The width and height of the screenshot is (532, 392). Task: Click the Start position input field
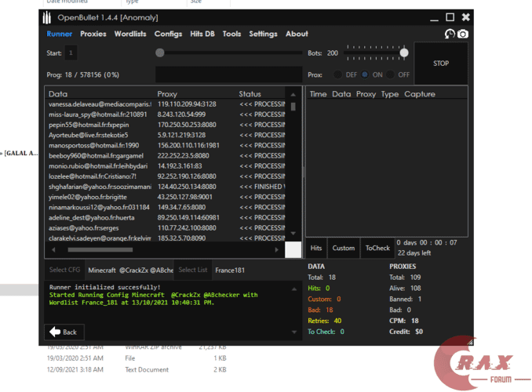click(x=71, y=53)
